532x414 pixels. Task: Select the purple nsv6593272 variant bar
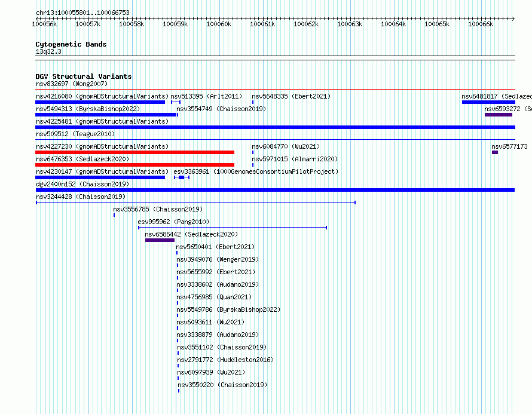point(499,115)
